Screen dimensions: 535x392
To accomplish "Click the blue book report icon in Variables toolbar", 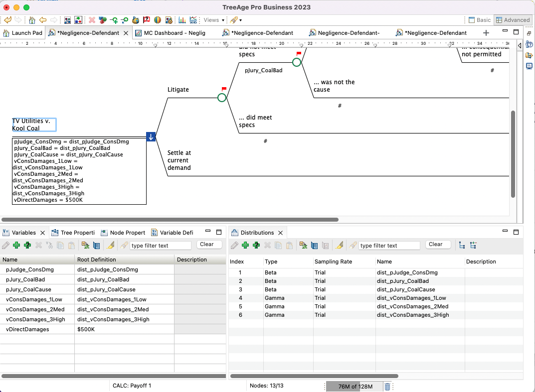I will coord(97,245).
